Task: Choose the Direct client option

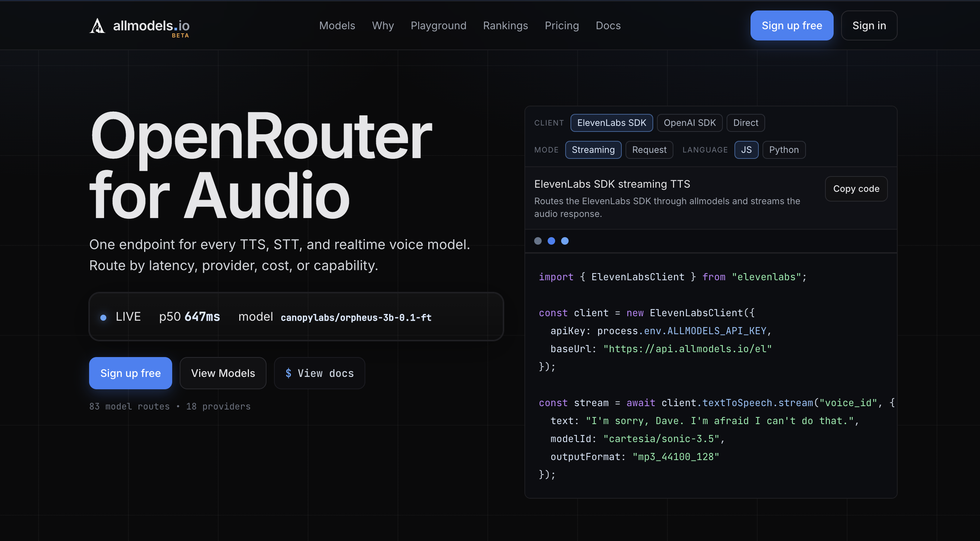Action: [745, 123]
